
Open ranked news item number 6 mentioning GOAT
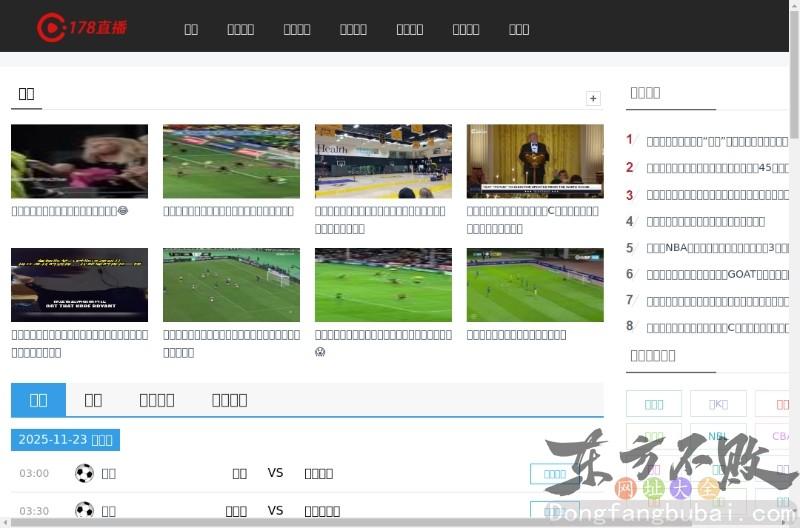(x=716, y=274)
